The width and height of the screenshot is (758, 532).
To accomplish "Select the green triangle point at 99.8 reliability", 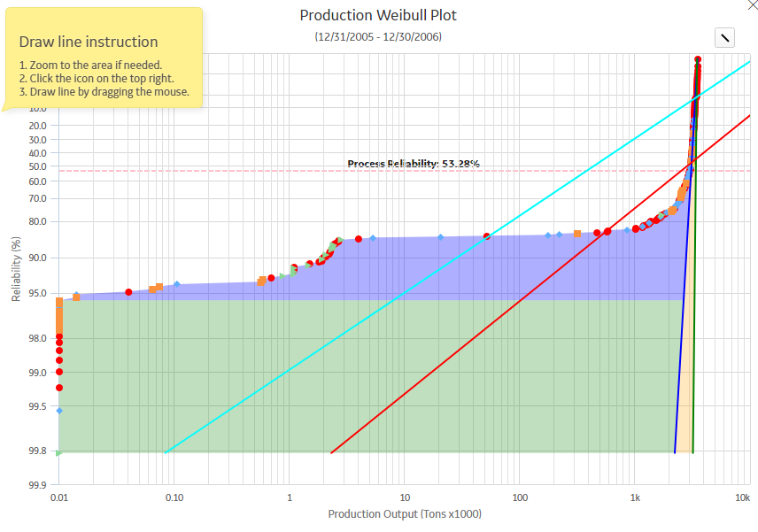I will pos(59,453).
